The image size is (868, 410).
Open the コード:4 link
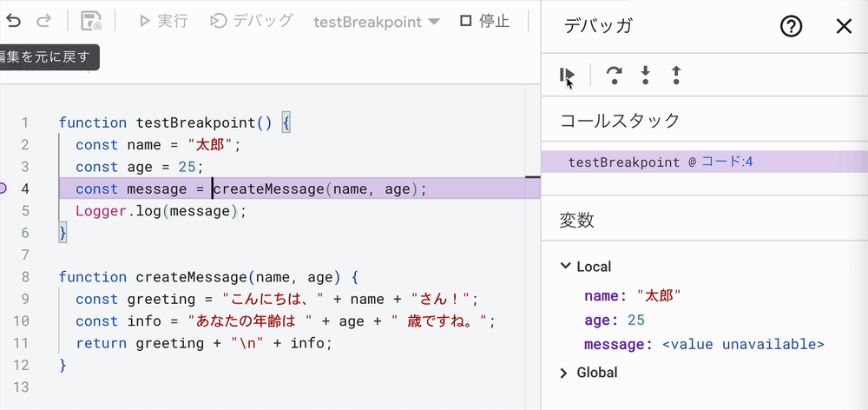(727, 162)
